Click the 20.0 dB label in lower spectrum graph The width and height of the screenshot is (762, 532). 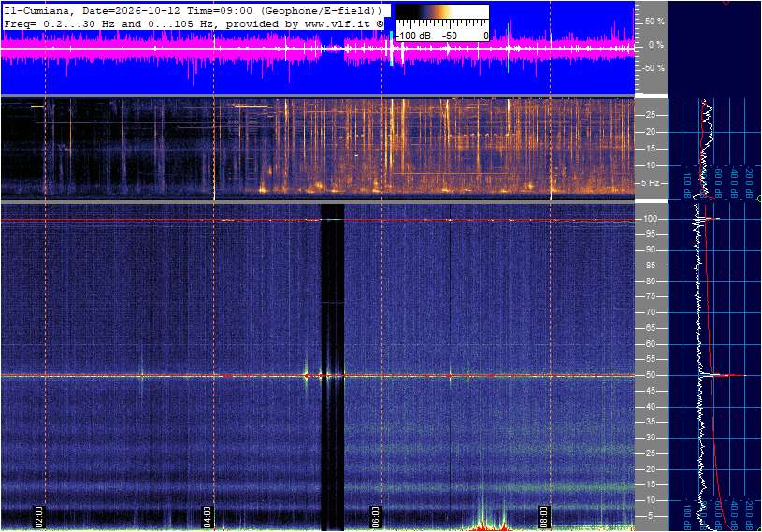pos(749,514)
